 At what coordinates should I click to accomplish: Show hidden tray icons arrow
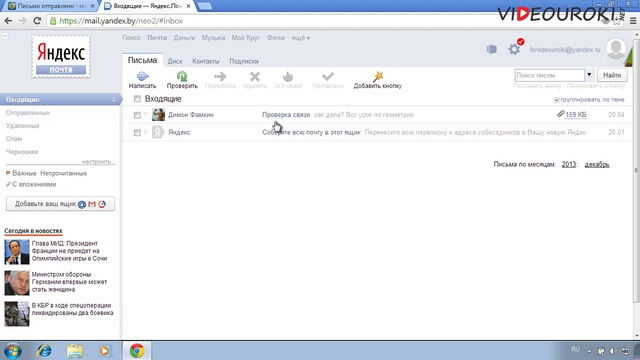[589, 351]
